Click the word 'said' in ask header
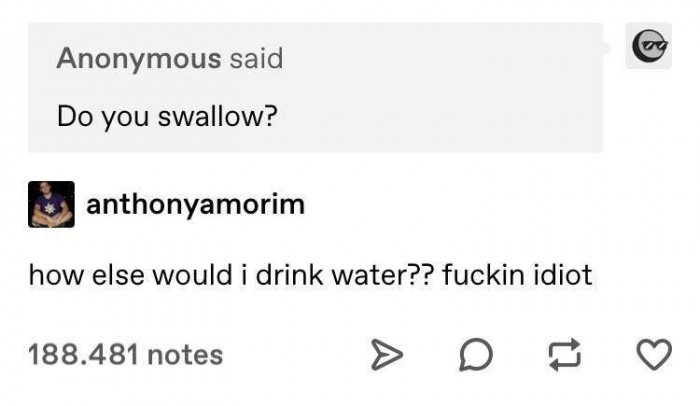 (x=256, y=59)
